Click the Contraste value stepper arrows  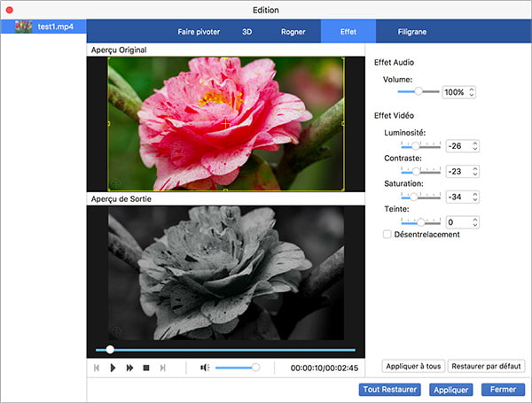[475, 172]
